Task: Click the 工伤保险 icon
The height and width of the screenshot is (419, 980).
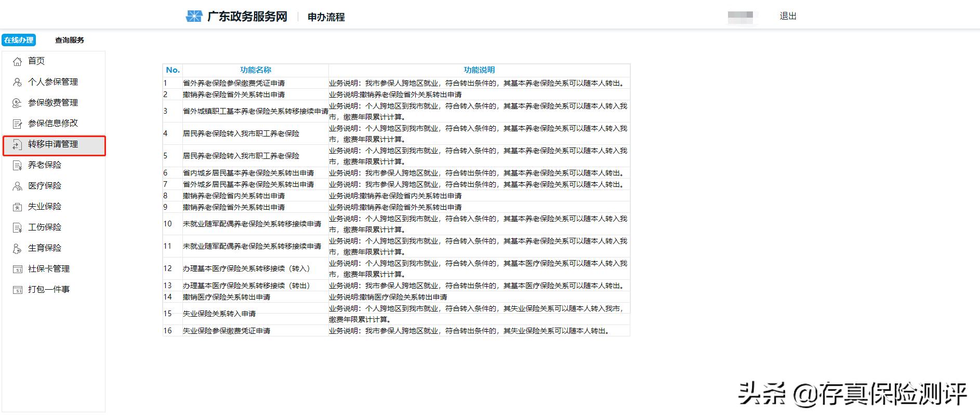Action: 17,227
